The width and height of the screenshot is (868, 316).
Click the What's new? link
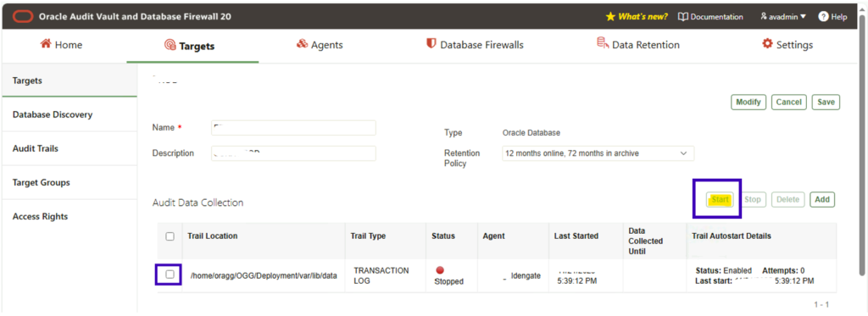(x=643, y=17)
